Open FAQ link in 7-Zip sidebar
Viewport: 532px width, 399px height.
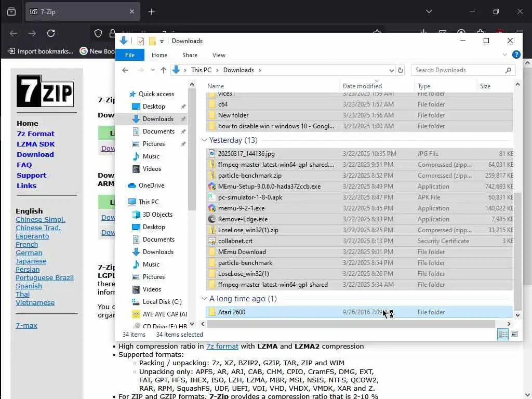coord(24,165)
